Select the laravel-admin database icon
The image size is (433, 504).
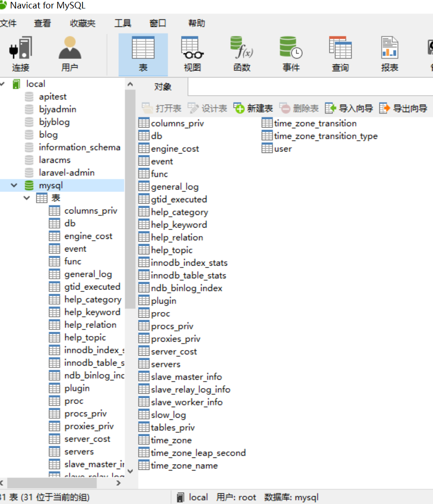[x=29, y=173]
